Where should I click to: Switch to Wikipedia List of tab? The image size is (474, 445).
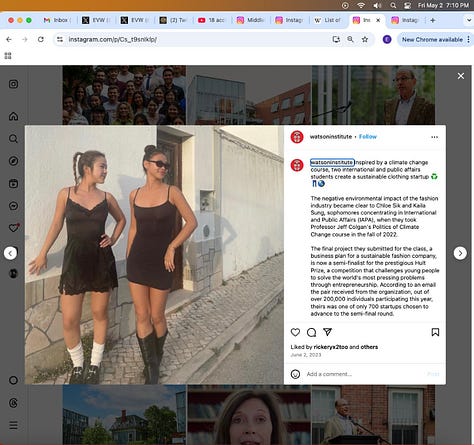click(x=327, y=20)
